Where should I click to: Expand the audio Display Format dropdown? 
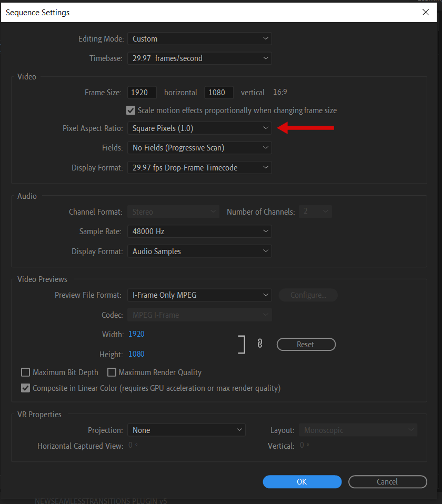click(199, 251)
